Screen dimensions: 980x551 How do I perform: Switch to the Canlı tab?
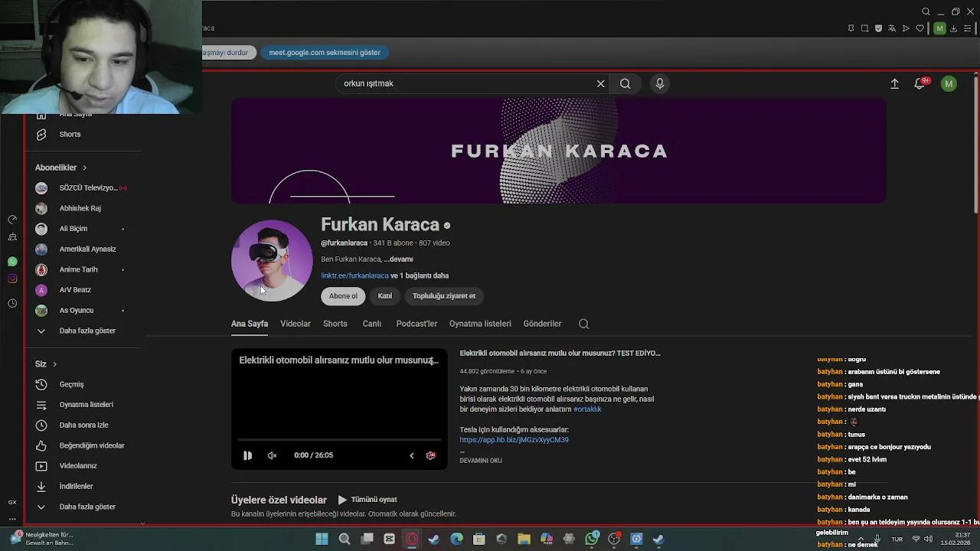coord(372,324)
